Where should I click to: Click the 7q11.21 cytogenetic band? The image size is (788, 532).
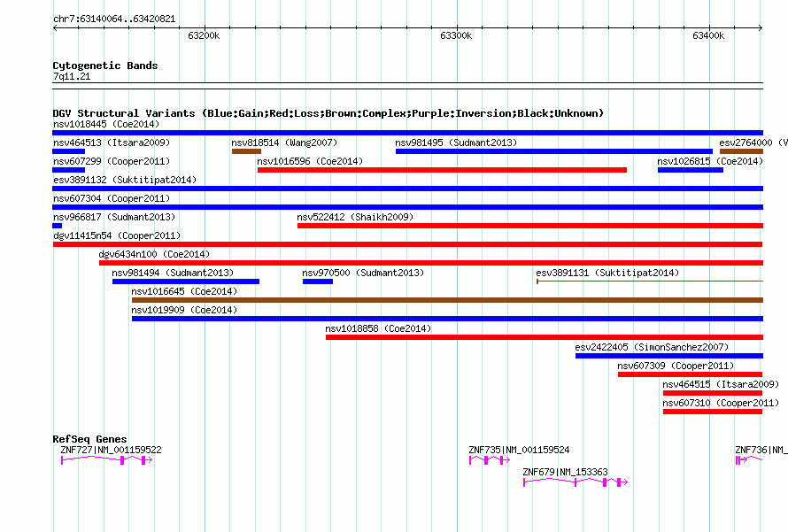click(407, 86)
